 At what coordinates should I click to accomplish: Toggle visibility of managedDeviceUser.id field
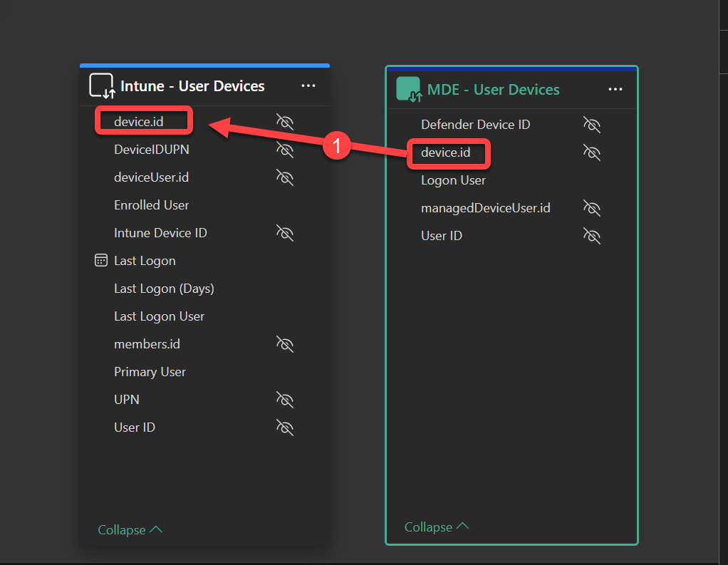pyautogui.click(x=591, y=208)
